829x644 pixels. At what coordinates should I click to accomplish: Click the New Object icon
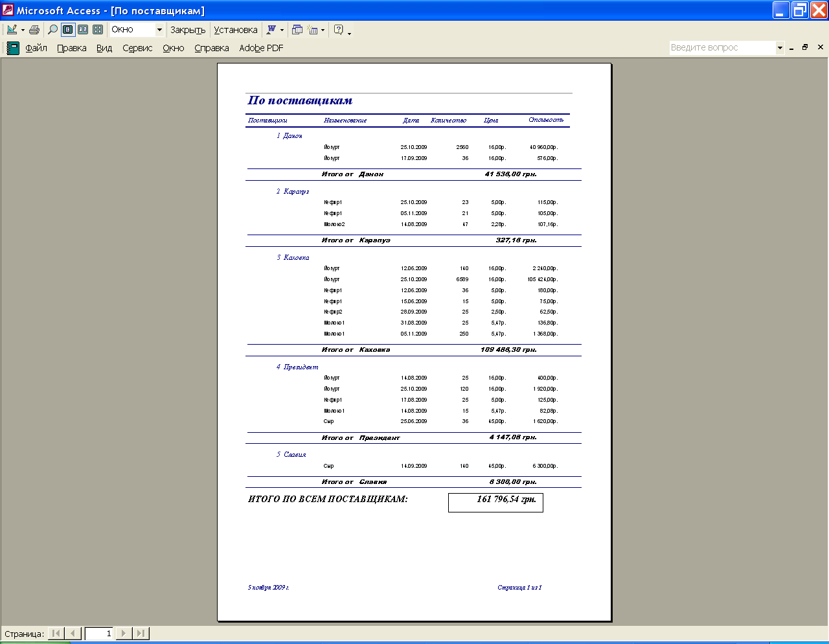point(313,30)
